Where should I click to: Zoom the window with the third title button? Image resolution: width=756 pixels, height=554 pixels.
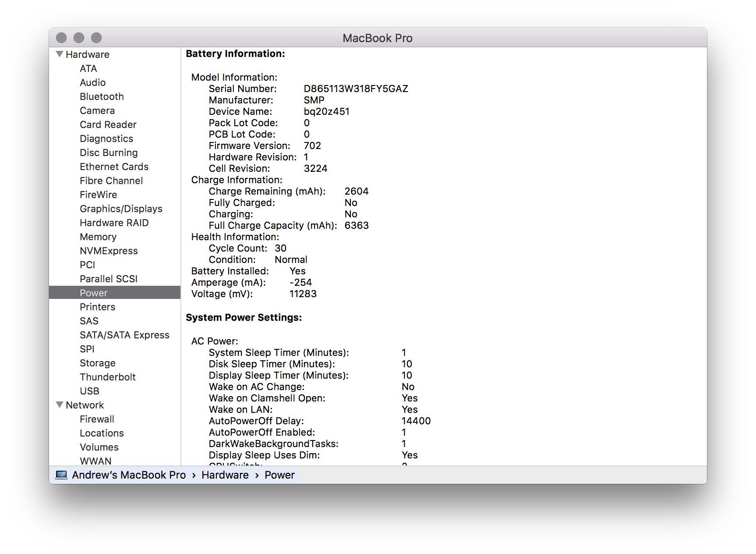(96, 38)
